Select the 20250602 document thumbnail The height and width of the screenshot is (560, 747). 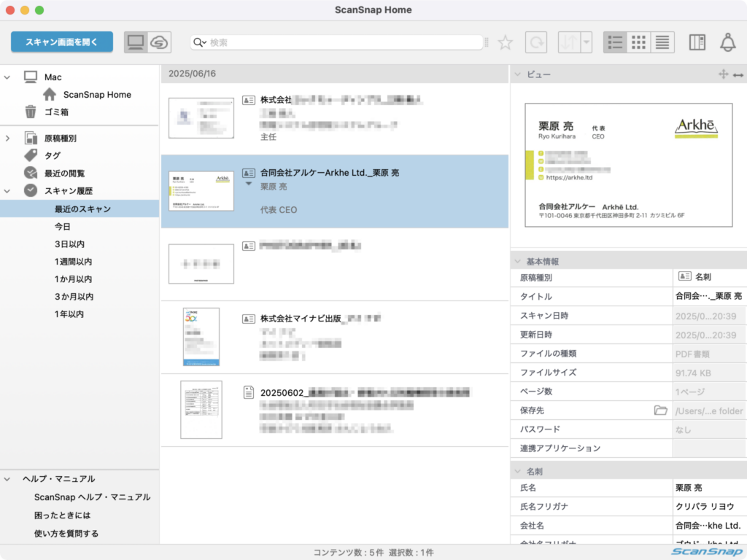[201, 410]
